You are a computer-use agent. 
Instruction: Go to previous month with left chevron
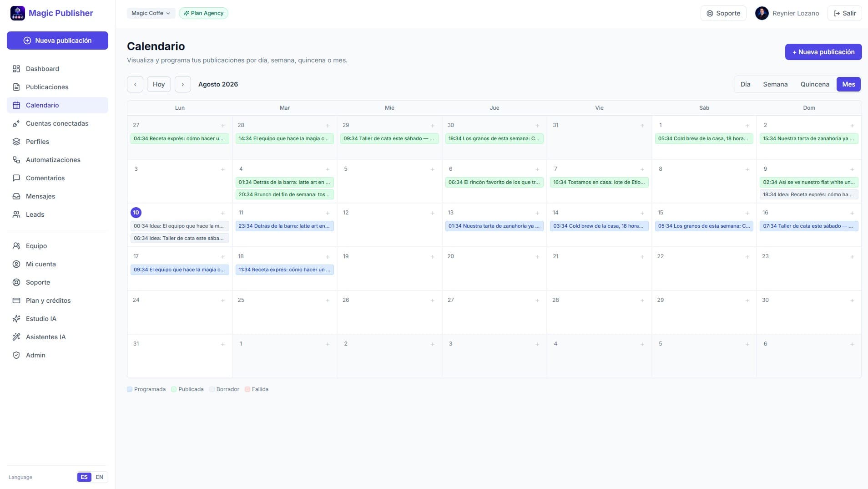pyautogui.click(x=135, y=84)
